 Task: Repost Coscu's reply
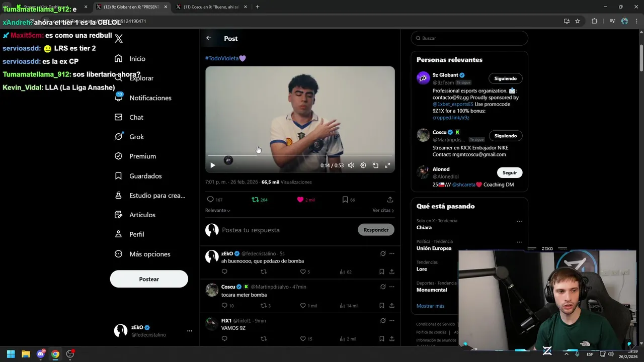(266, 306)
